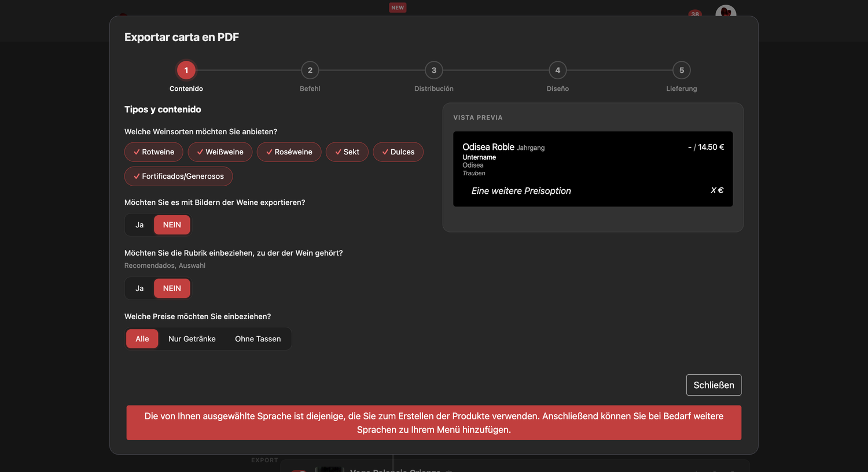Toggle the Fortificados/Generosos chip
Image resolution: width=868 pixels, height=472 pixels.
(178, 176)
